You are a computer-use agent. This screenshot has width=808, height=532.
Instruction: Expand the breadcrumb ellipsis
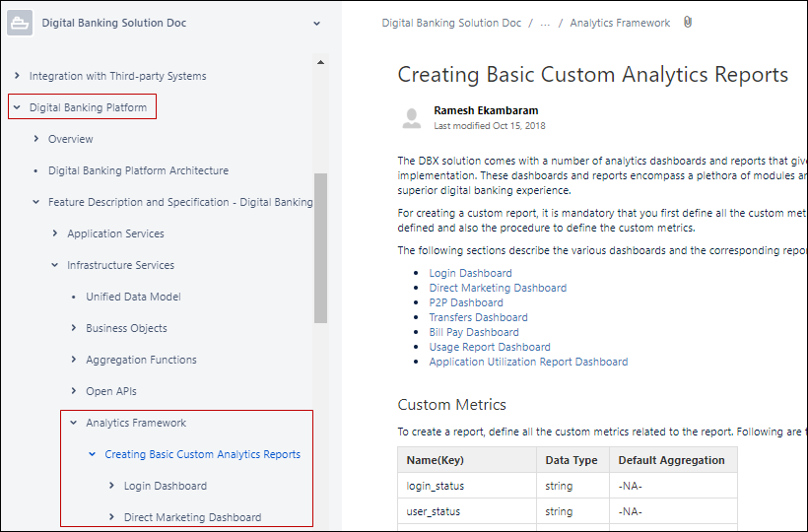(545, 23)
